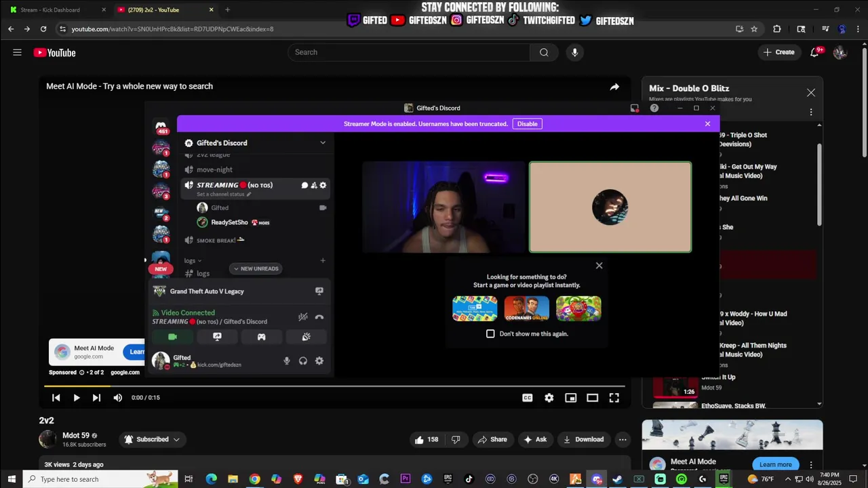Deafen Discord with the headphones icon
868x488 pixels.
pyautogui.click(x=303, y=361)
